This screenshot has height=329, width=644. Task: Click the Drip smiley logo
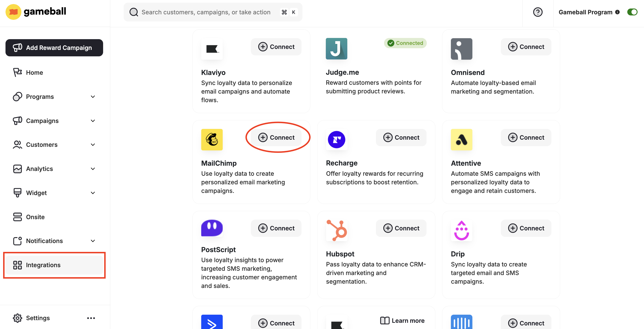461,230
